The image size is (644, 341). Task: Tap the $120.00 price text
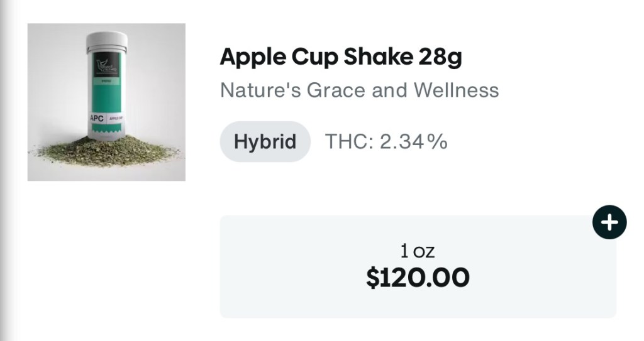click(418, 277)
